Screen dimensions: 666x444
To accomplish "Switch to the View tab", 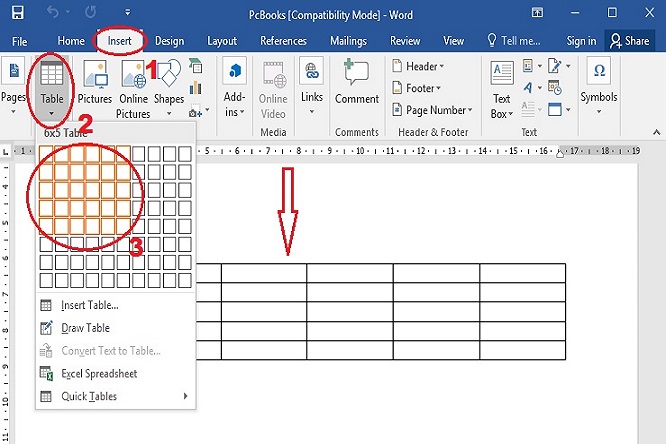I will pyautogui.click(x=453, y=41).
